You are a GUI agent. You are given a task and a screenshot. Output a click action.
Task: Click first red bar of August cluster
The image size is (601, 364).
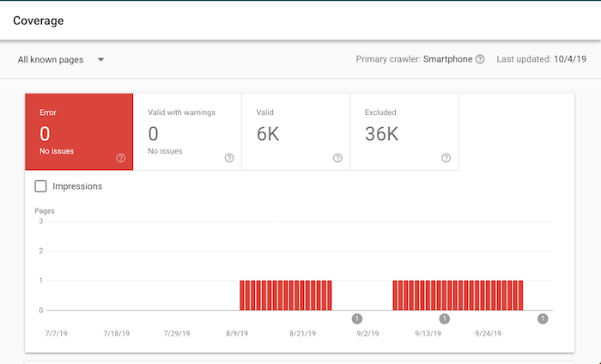tap(243, 295)
